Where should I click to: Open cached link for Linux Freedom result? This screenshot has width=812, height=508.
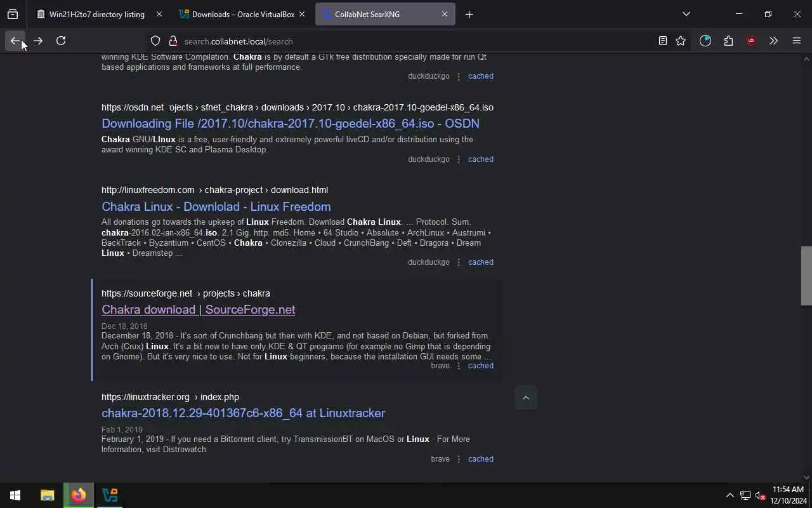[481, 262]
